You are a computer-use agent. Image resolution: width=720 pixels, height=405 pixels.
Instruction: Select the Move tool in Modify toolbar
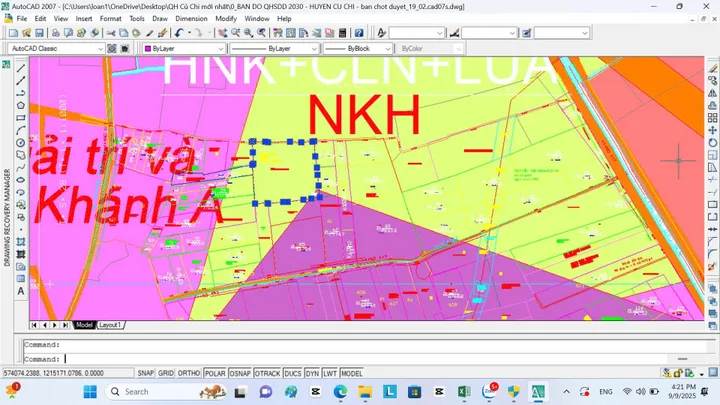coord(712,130)
